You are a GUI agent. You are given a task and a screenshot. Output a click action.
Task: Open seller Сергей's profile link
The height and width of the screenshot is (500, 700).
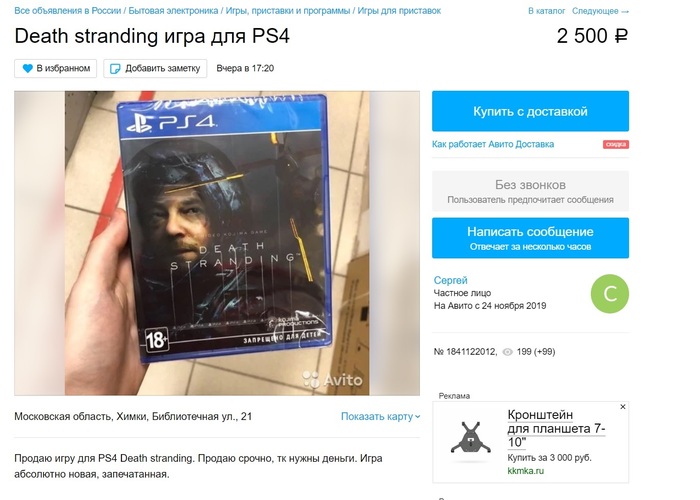(x=450, y=280)
